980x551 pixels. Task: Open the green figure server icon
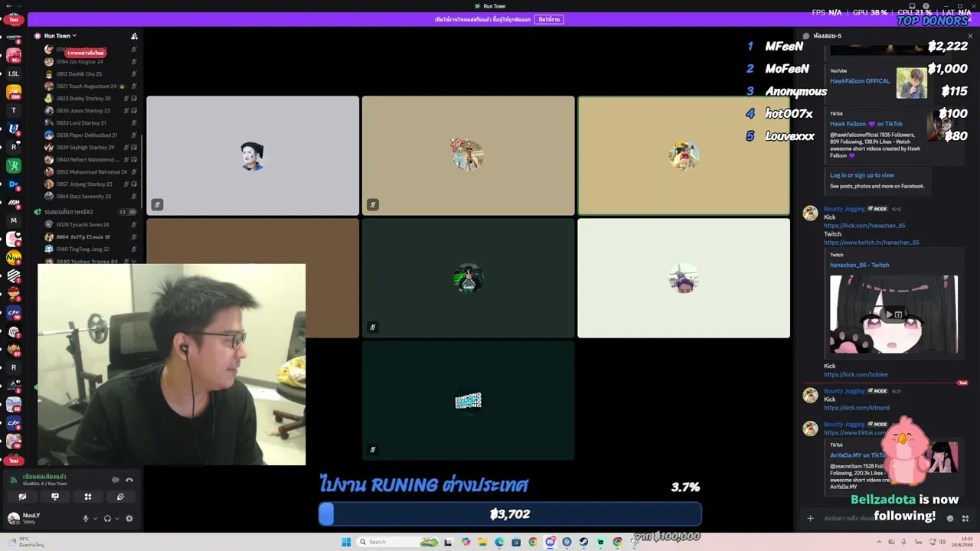click(14, 166)
